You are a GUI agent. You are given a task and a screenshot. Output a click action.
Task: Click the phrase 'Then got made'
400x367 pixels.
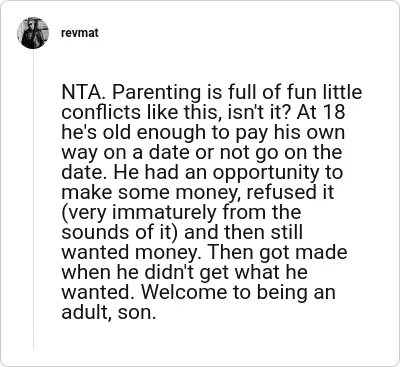tap(275, 252)
